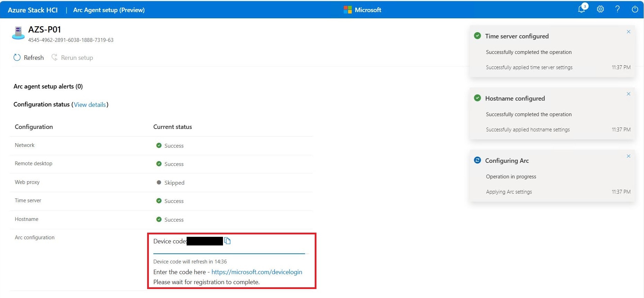Click the Arc agent setup alerts (0) heading
The height and width of the screenshot is (298, 644).
48,86
